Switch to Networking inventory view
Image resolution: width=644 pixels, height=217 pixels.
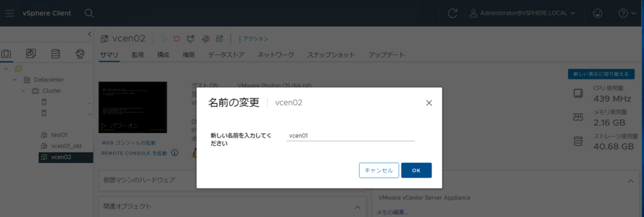point(80,54)
